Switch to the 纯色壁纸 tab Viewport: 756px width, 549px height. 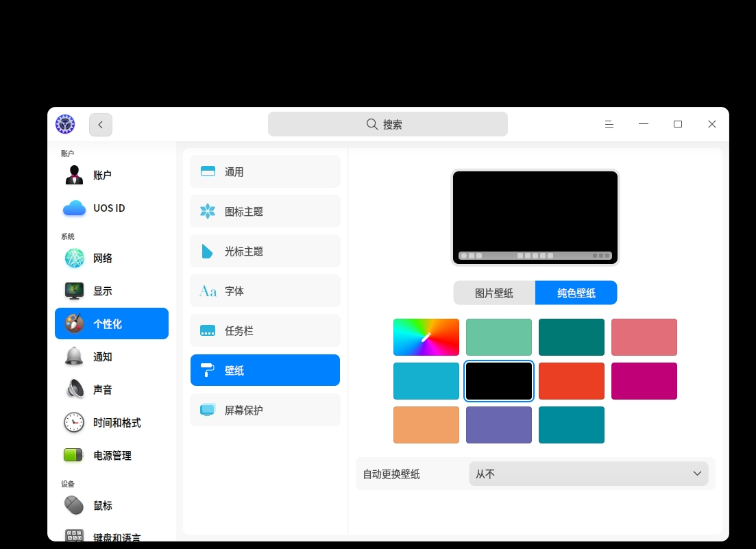pyautogui.click(x=576, y=293)
